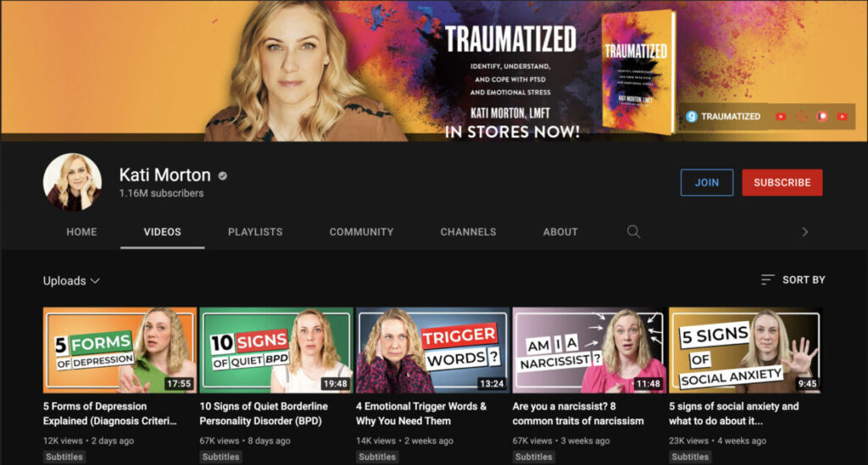Open the TRAUMATIZED banner link with the blue g icon
868x465 pixels.
click(723, 117)
